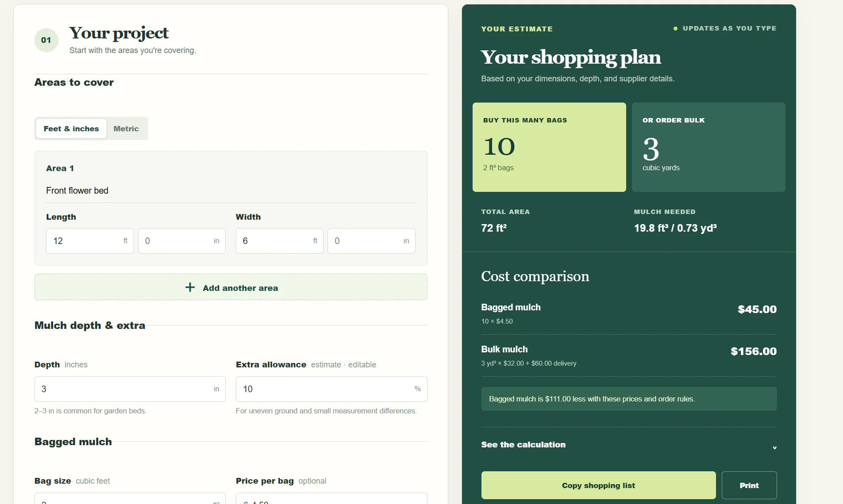This screenshot has width=843, height=504.
Task: Click the Your shopping plan heading
Action: pyautogui.click(x=571, y=57)
